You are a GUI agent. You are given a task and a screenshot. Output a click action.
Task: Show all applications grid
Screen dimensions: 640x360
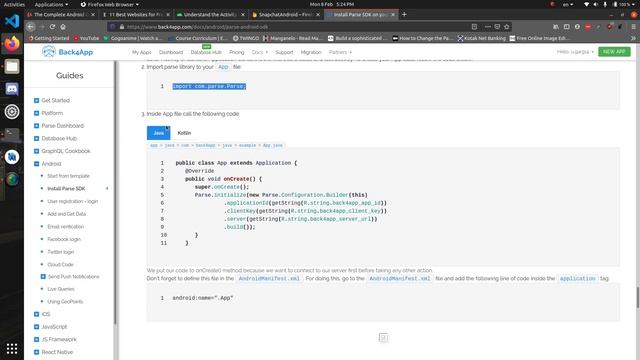pos(12,348)
